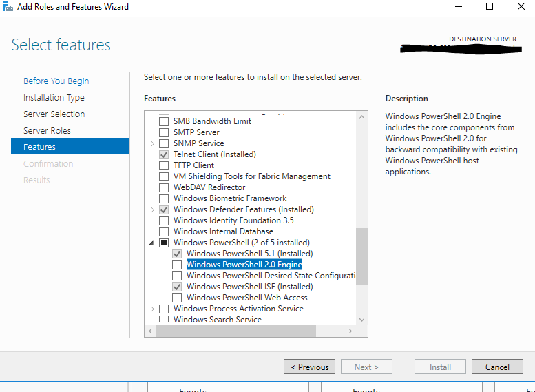Maximize the wizard window

(490, 6)
